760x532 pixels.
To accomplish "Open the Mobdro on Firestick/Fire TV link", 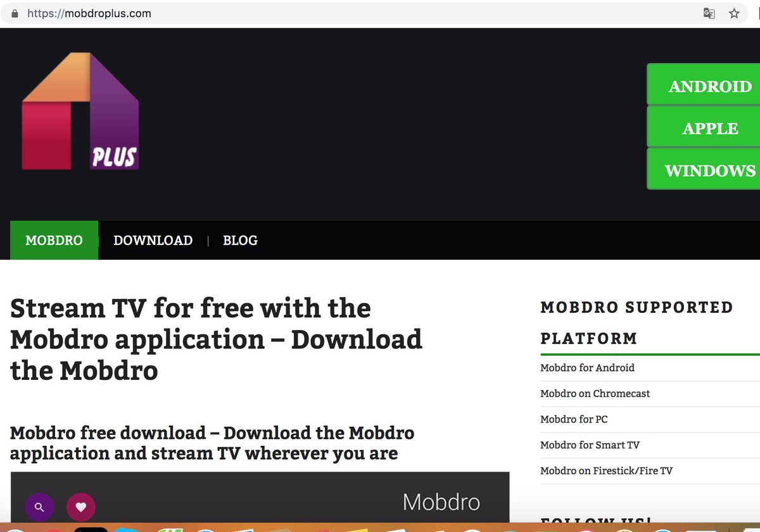I will coord(607,471).
